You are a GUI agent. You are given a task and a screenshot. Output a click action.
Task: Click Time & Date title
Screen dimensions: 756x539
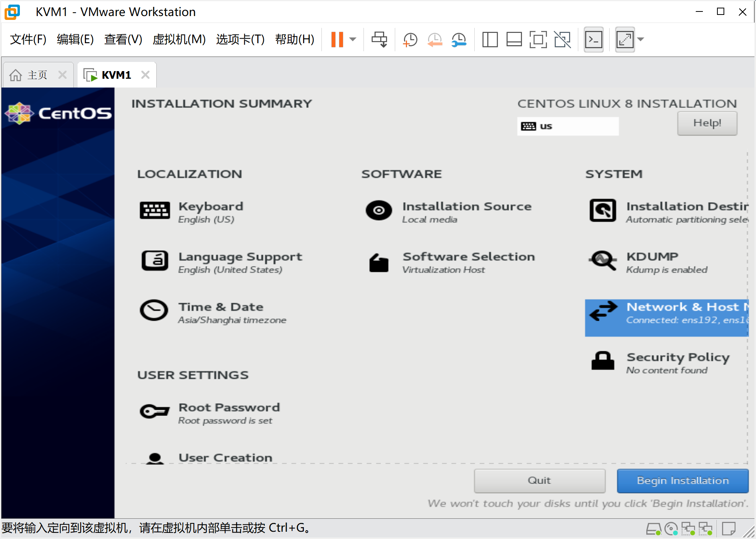click(221, 307)
